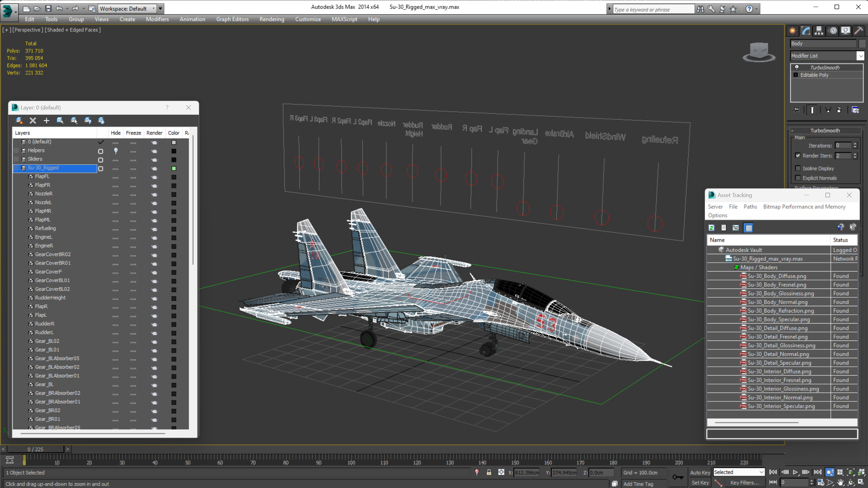Click the Key Filters button
Image resolution: width=868 pixels, height=488 pixels.
tap(745, 483)
